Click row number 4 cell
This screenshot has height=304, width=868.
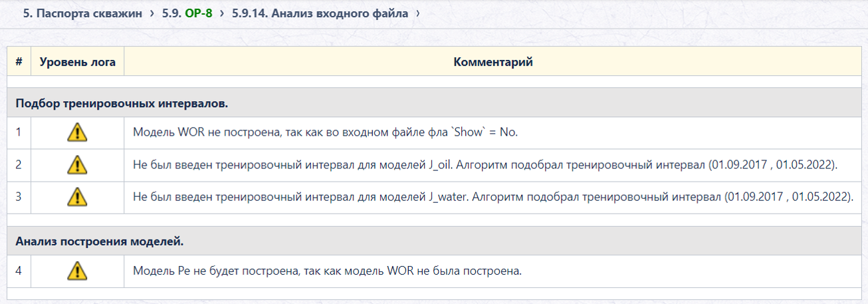[x=19, y=271]
